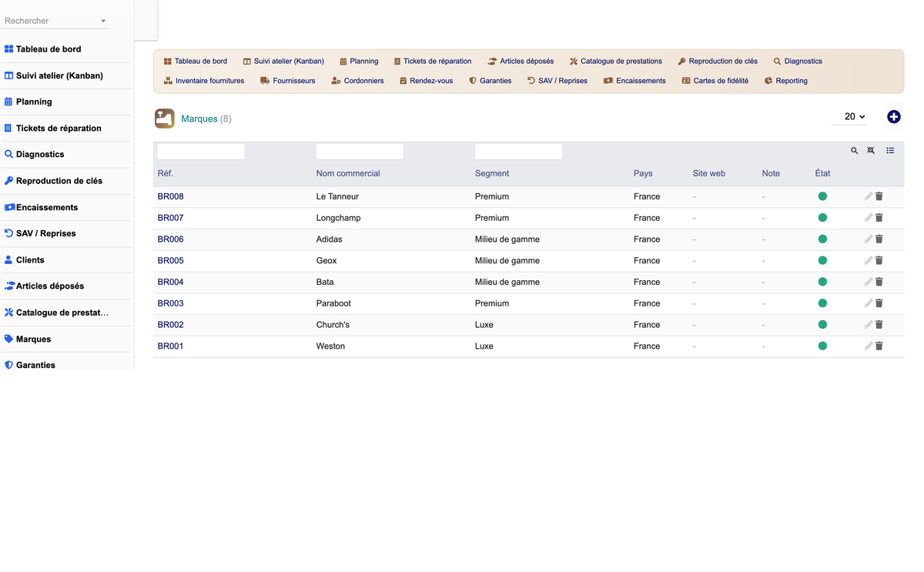The height and width of the screenshot is (572, 924).
Task: Open Fournisseurs in top menu
Action: click(288, 81)
